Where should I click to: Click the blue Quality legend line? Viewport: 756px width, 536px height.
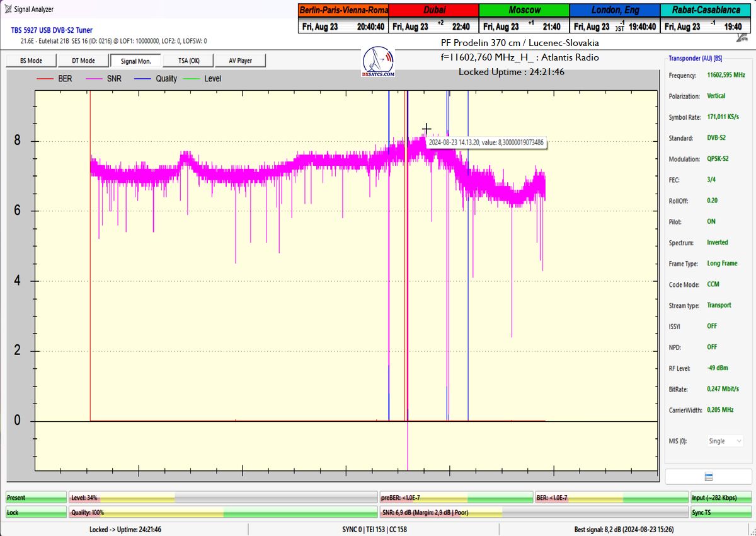pyautogui.click(x=142, y=79)
